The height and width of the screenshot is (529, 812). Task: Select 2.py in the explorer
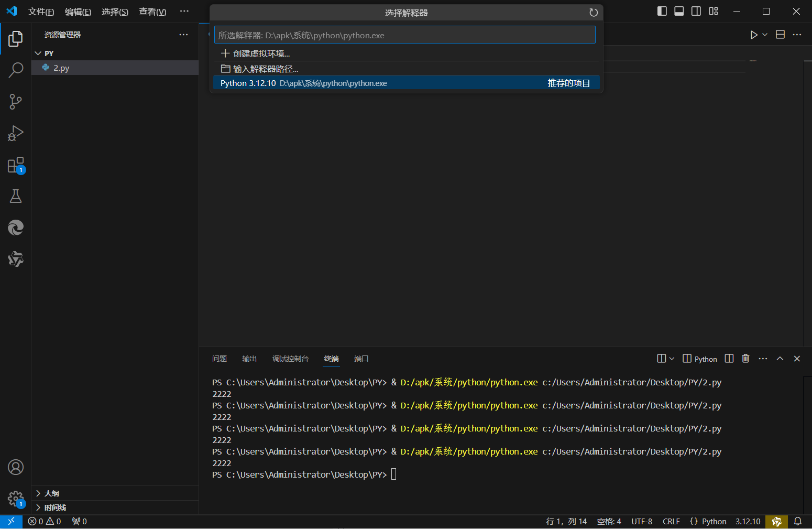tap(115, 68)
